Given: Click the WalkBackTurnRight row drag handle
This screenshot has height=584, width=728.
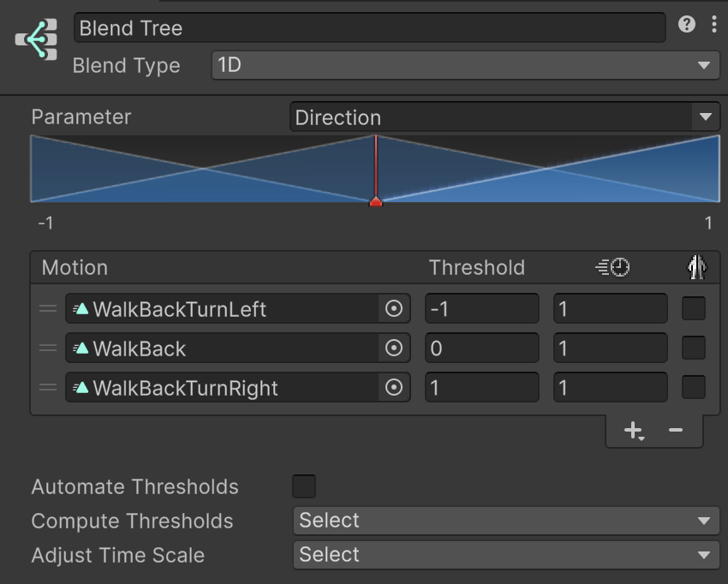Looking at the screenshot, I should [x=48, y=387].
